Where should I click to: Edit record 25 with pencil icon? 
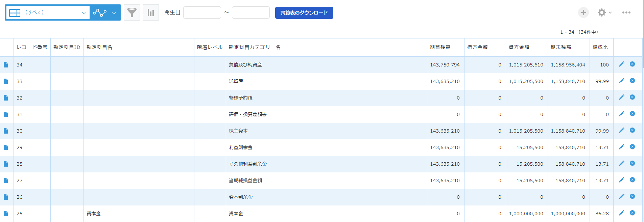coord(621,213)
